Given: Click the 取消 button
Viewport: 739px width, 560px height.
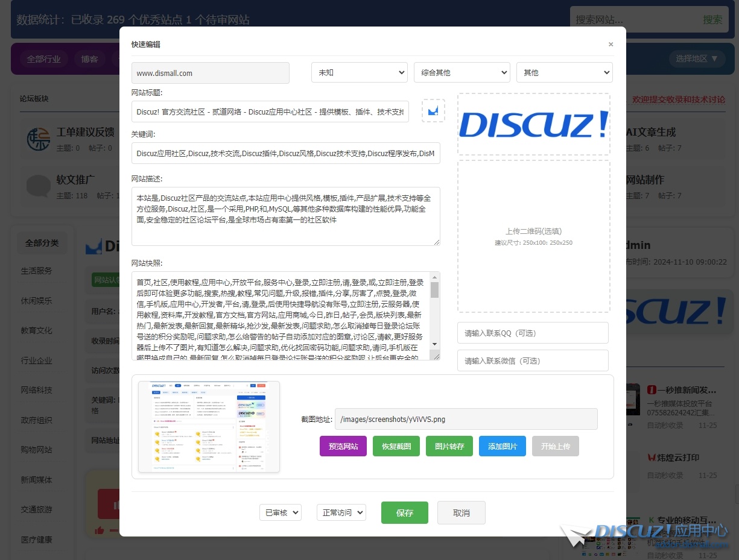Looking at the screenshot, I should (461, 513).
